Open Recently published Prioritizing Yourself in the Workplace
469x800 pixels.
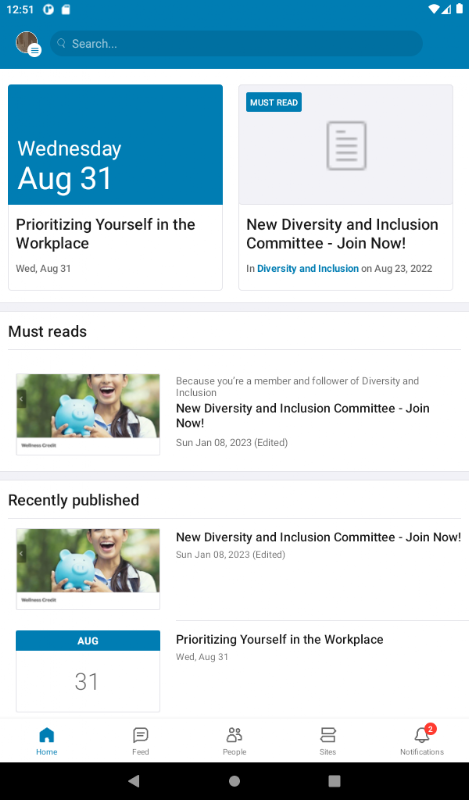280,639
